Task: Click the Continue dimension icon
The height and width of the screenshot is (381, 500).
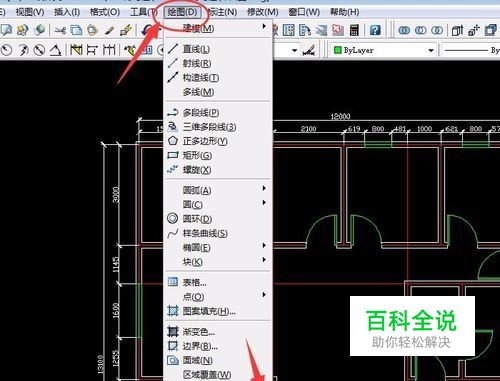Action: click(x=109, y=50)
